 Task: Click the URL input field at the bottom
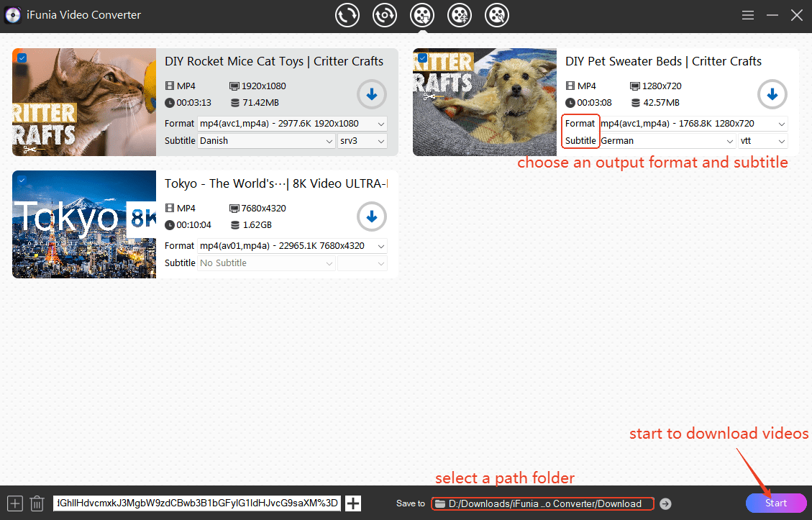click(x=198, y=503)
